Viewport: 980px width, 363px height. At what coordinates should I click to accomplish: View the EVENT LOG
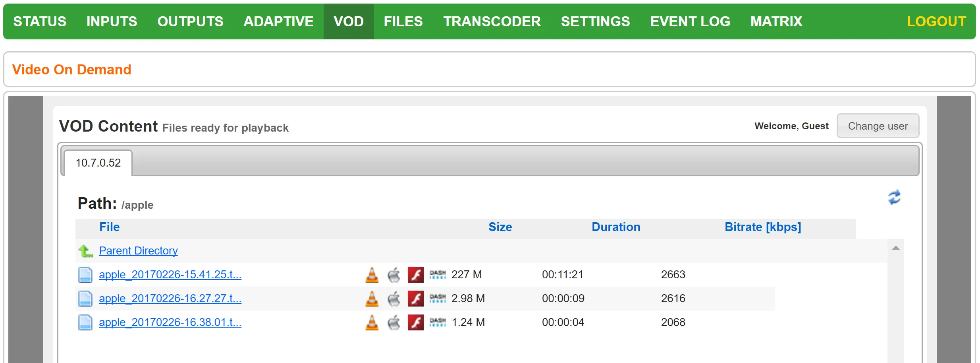pos(690,21)
